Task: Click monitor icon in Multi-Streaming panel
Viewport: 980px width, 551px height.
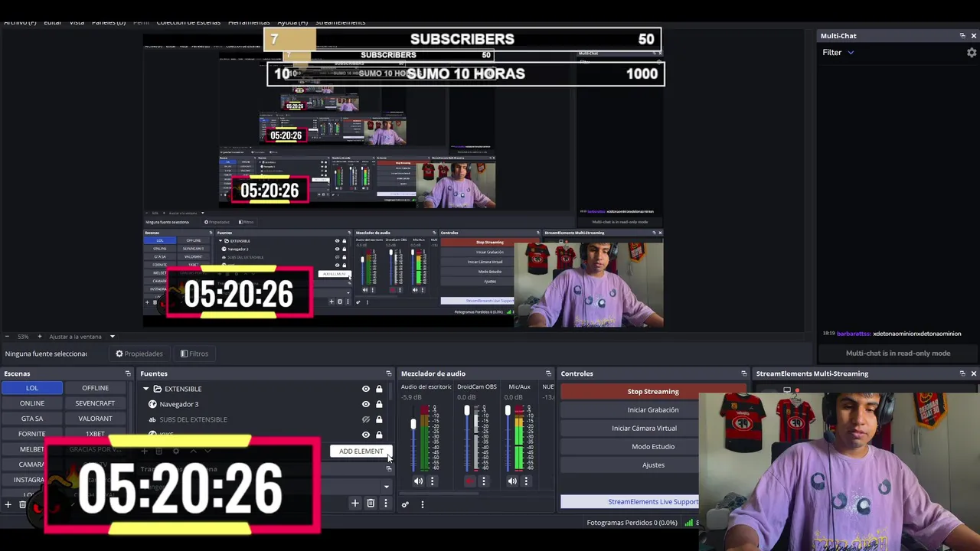Action: coord(786,390)
